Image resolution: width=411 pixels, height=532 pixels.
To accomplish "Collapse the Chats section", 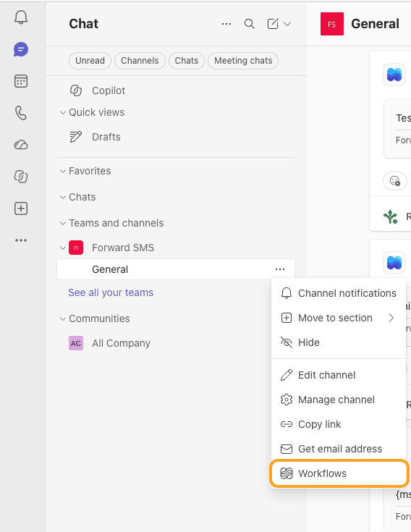I will 63,197.
